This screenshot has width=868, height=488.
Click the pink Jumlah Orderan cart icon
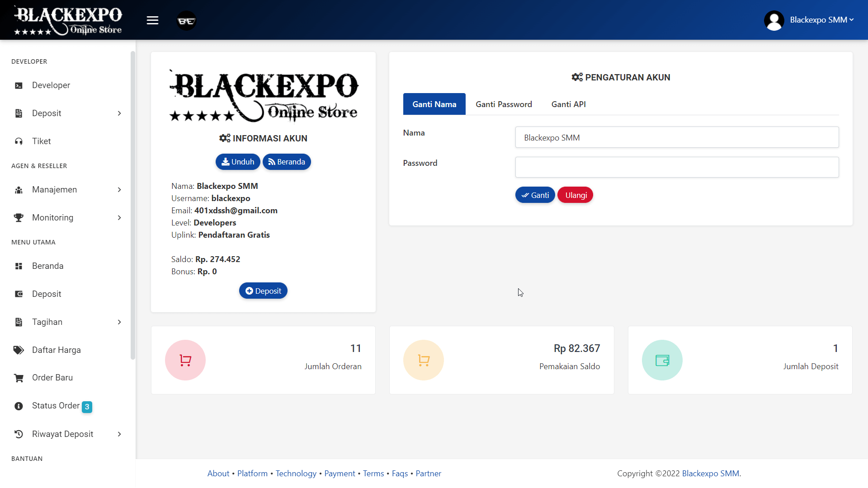click(x=185, y=360)
